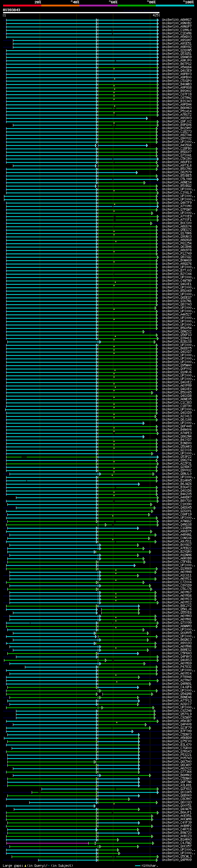Select the label UniRef100_Q862N4

[x=177, y=436]
